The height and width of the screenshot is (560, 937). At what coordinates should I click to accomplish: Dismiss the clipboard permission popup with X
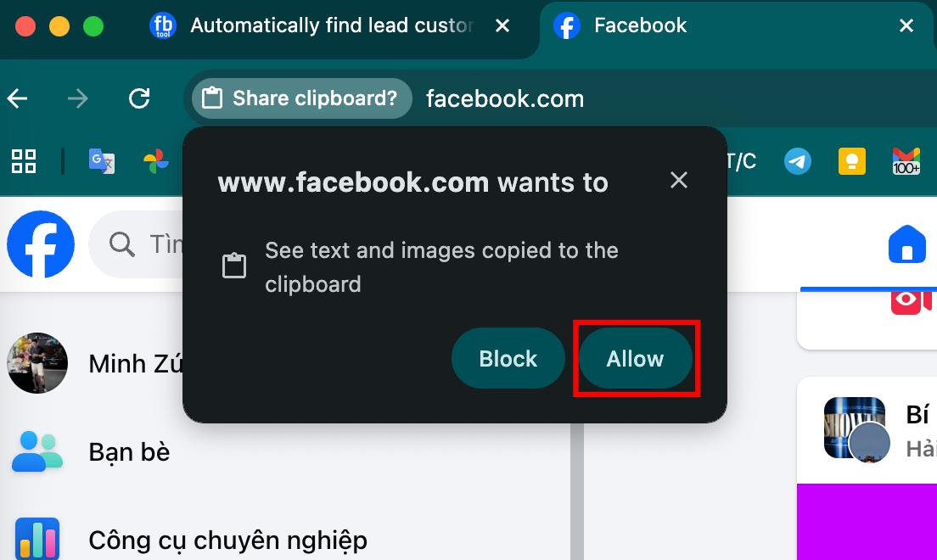pyautogui.click(x=679, y=180)
